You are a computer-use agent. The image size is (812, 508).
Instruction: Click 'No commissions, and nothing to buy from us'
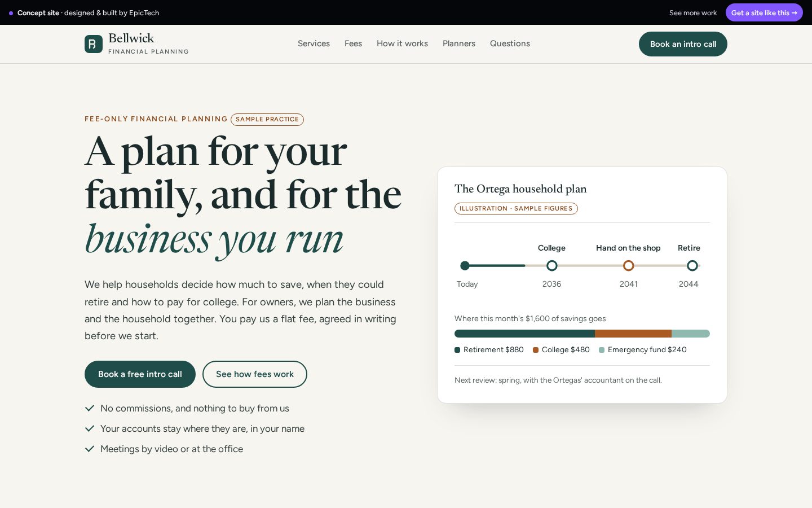coord(195,408)
